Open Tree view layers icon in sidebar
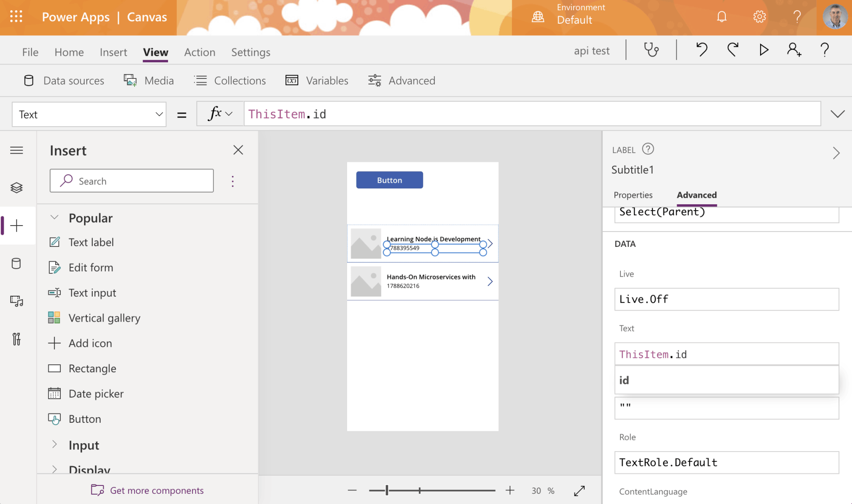The width and height of the screenshot is (852, 504). 17,188
